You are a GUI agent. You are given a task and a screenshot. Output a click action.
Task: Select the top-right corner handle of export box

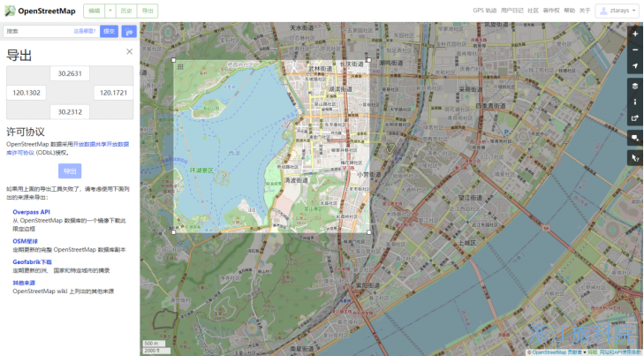coord(369,60)
